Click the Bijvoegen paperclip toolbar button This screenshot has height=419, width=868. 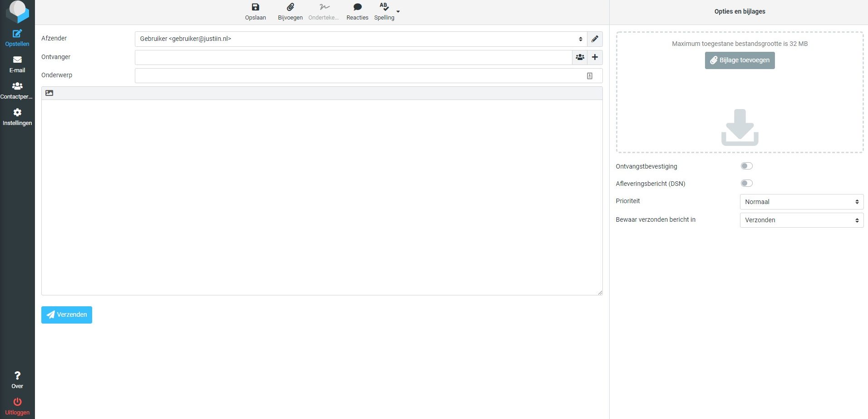[291, 12]
